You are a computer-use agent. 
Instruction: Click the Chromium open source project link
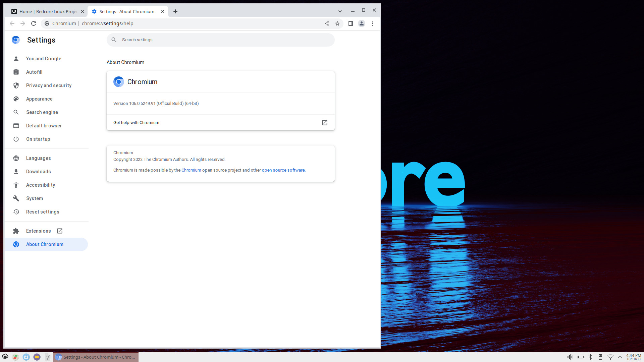(x=191, y=170)
